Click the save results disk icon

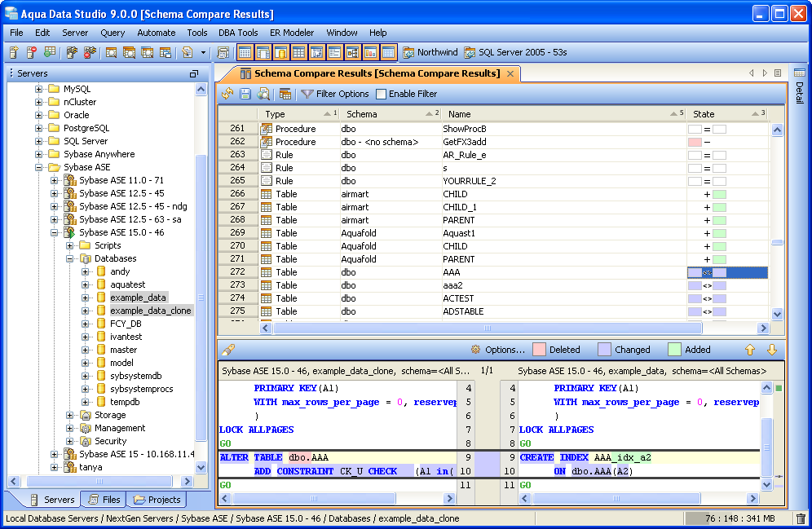(245, 95)
